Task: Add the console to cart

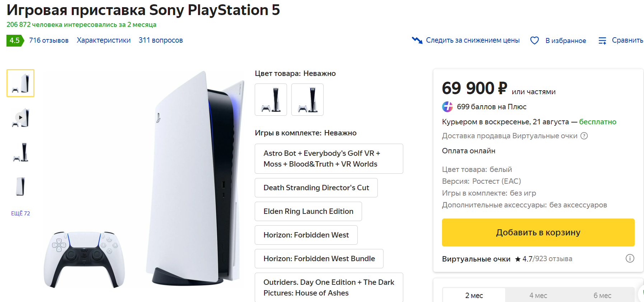Action: pos(538,233)
